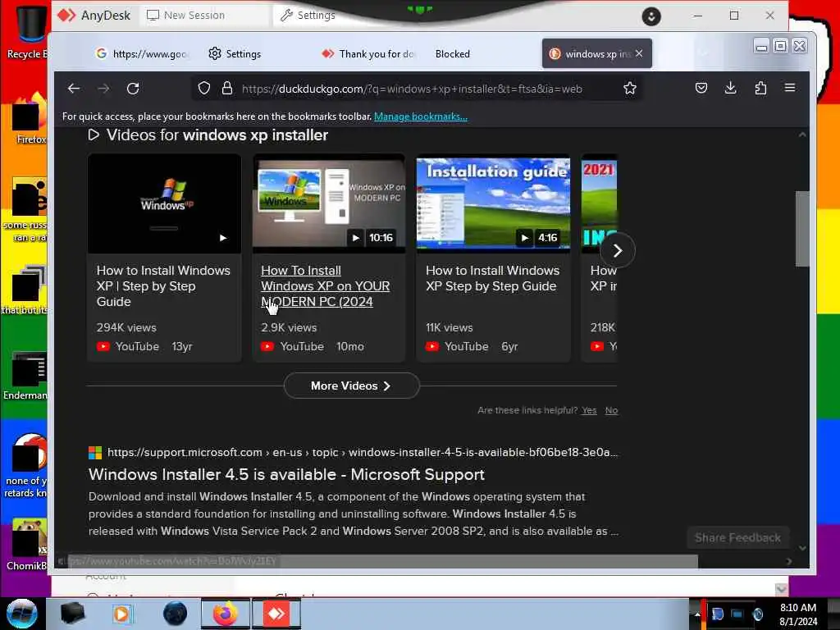The width and height of the screenshot is (840, 630).
Task: Open the 'some russ' desktop icon
Action: 27,210
